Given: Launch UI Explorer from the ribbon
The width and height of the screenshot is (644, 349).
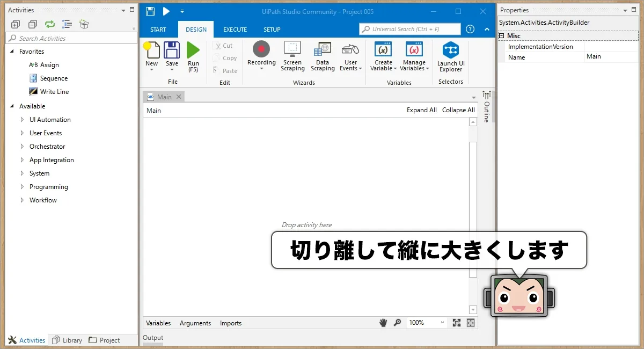Looking at the screenshot, I should (x=451, y=57).
